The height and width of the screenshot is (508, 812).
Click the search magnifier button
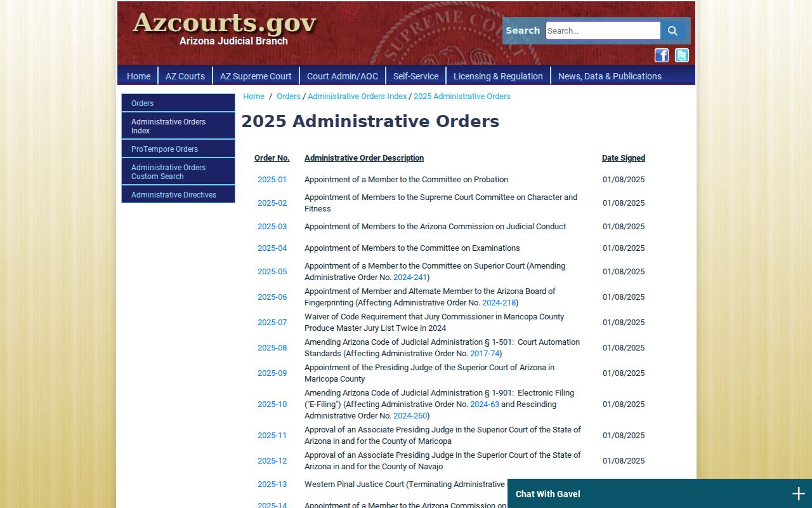[672, 30]
